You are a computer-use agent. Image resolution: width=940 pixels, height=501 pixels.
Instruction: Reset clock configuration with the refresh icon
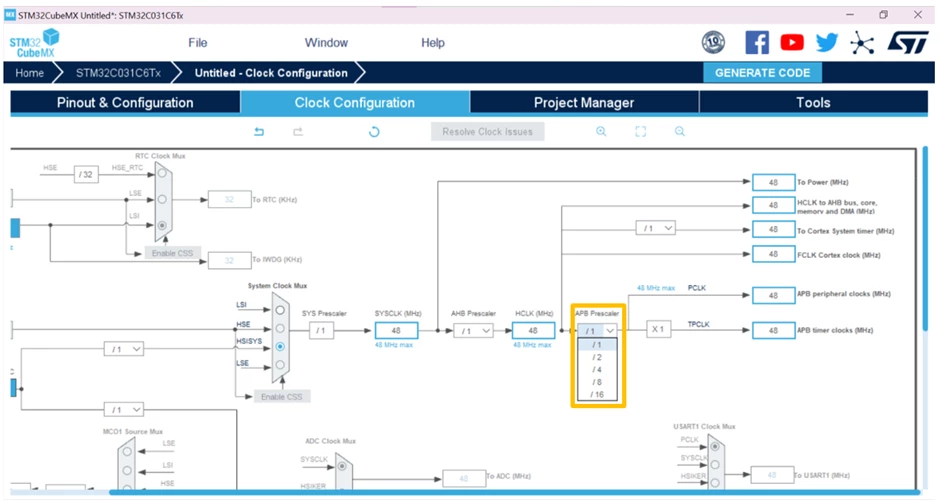[374, 132]
